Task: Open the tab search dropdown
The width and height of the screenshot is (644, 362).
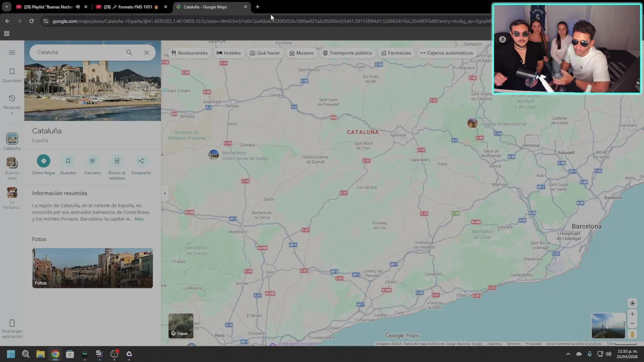Action: pos(7,7)
